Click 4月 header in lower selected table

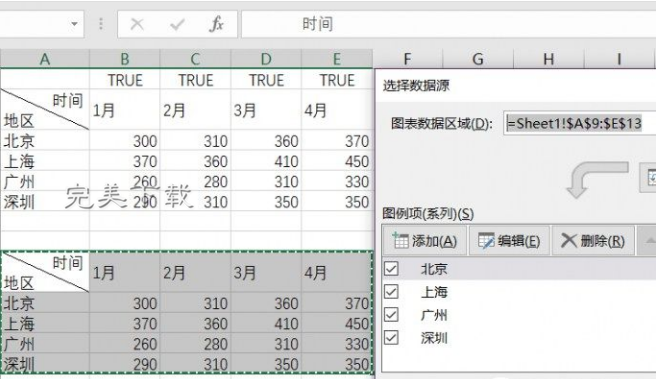click(x=337, y=272)
